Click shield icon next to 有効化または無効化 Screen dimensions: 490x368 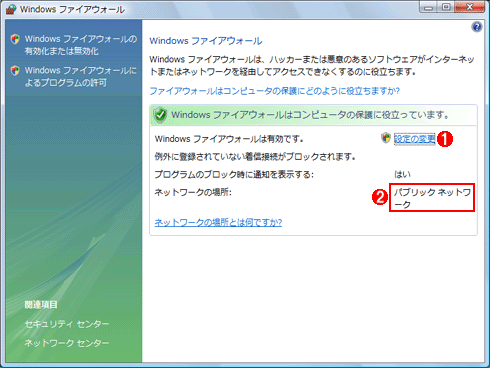15,39
